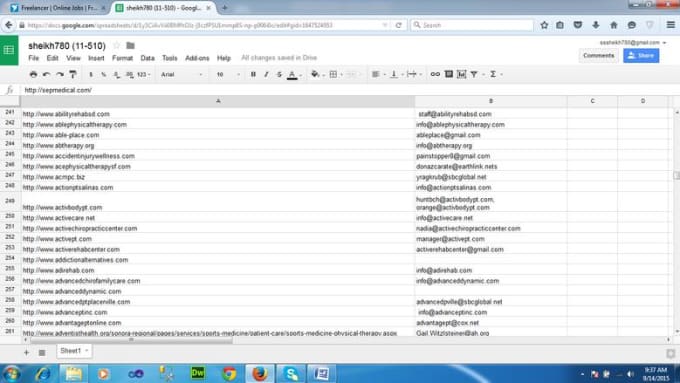The height and width of the screenshot is (383, 680).
Task: Toggle strikethrough formatting
Action: click(279, 75)
